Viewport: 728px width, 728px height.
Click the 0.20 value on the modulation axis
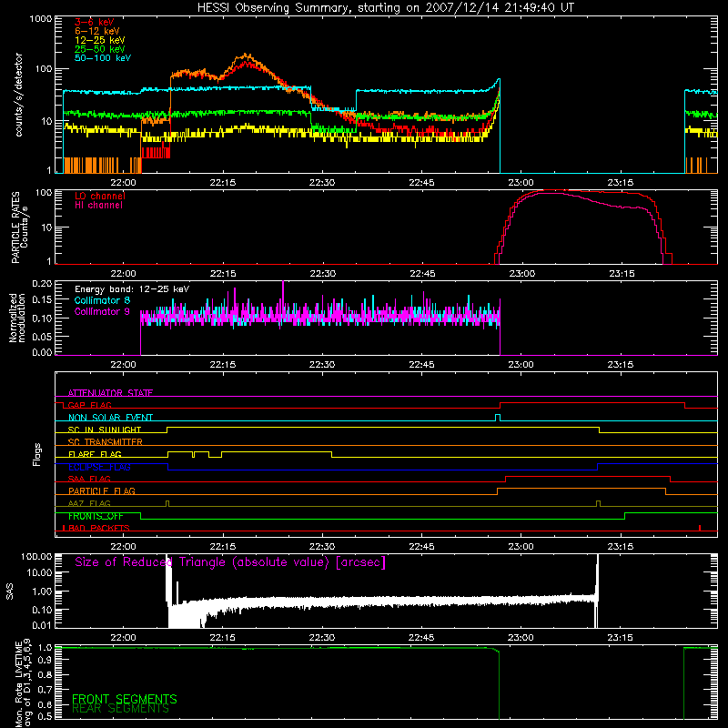(42, 283)
